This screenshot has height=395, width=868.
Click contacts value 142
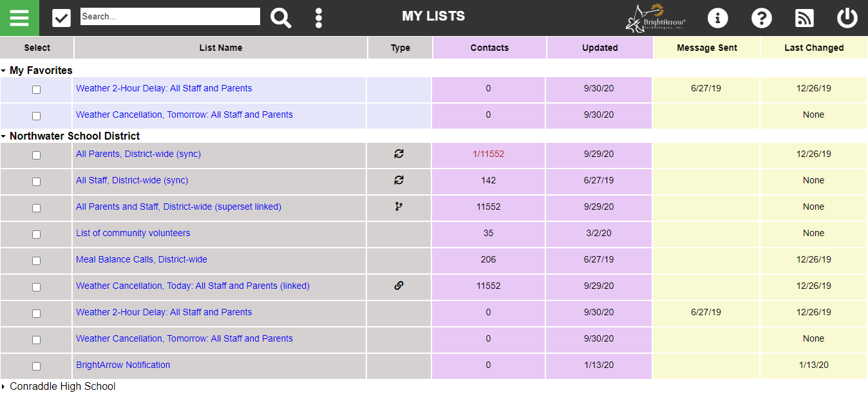pyautogui.click(x=488, y=180)
